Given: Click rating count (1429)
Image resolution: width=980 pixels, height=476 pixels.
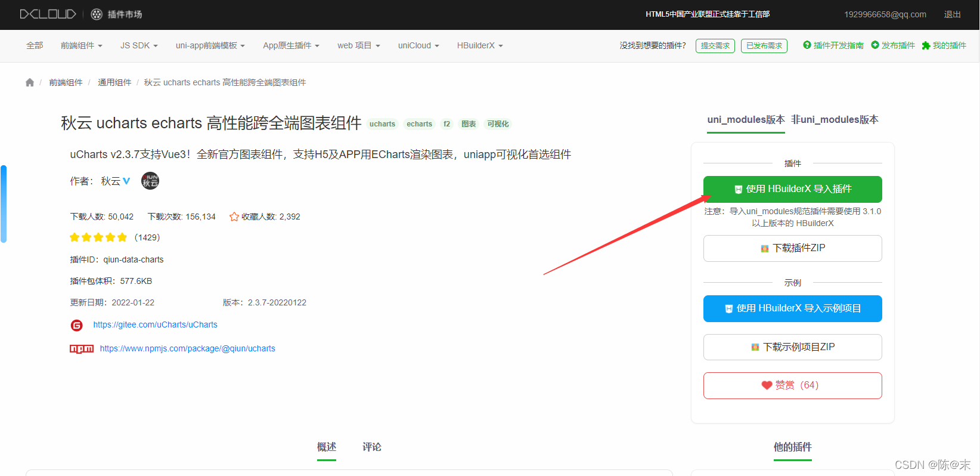Looking at the screenshot, I should coord(147,237).
